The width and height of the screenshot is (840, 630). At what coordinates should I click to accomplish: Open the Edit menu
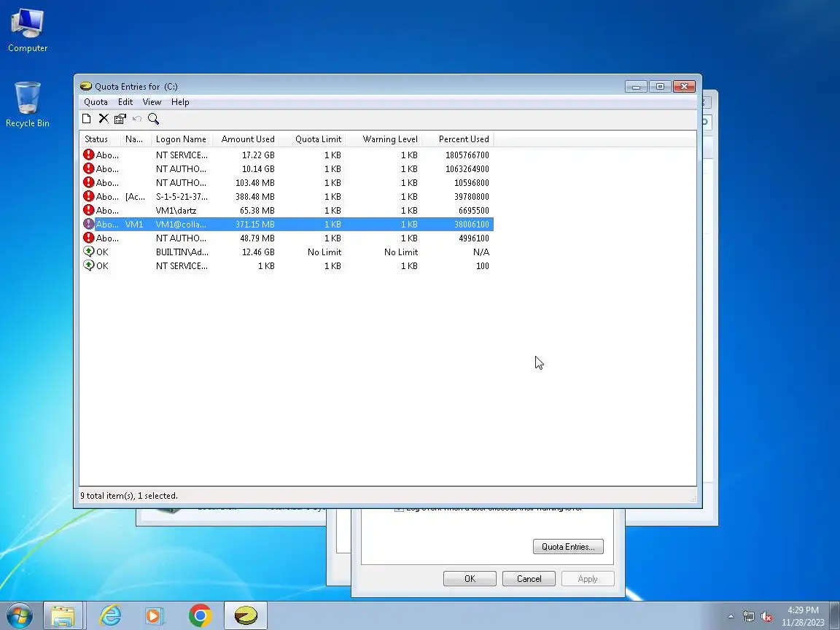[125, 102]
